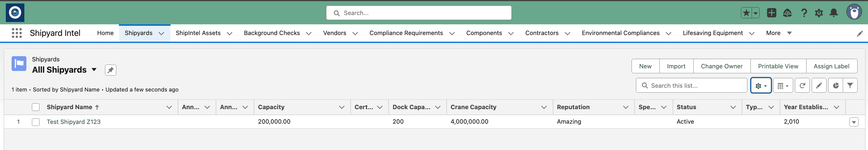The image size is (868, 150).
Task: Open Capacity column actions chevron
Action: point(342,107)
